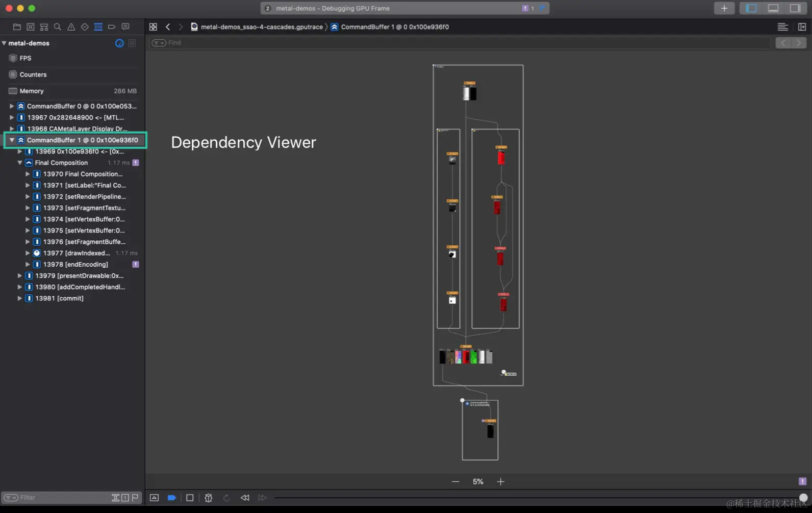Click the Find search field
The width and height of the screenshot is (812, 513).
click(x=459, y=43)
